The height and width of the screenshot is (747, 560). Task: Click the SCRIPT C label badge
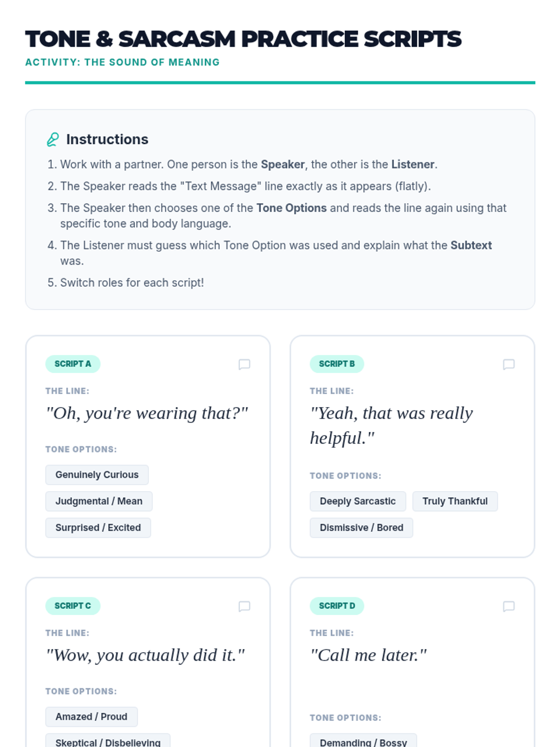[73, 606]
